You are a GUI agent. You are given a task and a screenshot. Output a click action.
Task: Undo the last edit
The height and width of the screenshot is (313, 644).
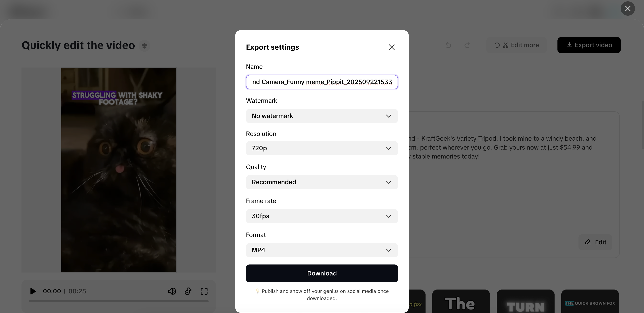pos(448,45)
